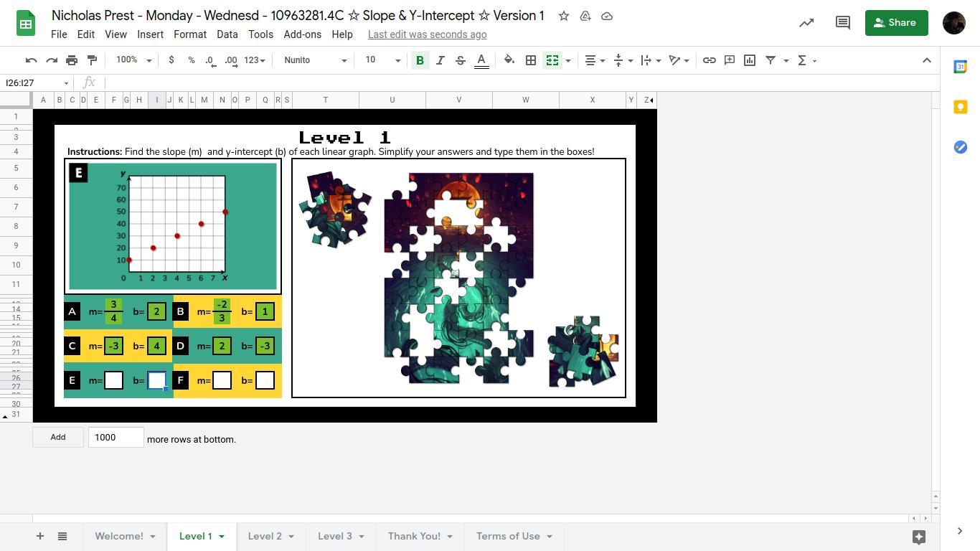Open filter views dropdown arrow
The width and height of the screenshot is (980, 551).
click(786, 60)
